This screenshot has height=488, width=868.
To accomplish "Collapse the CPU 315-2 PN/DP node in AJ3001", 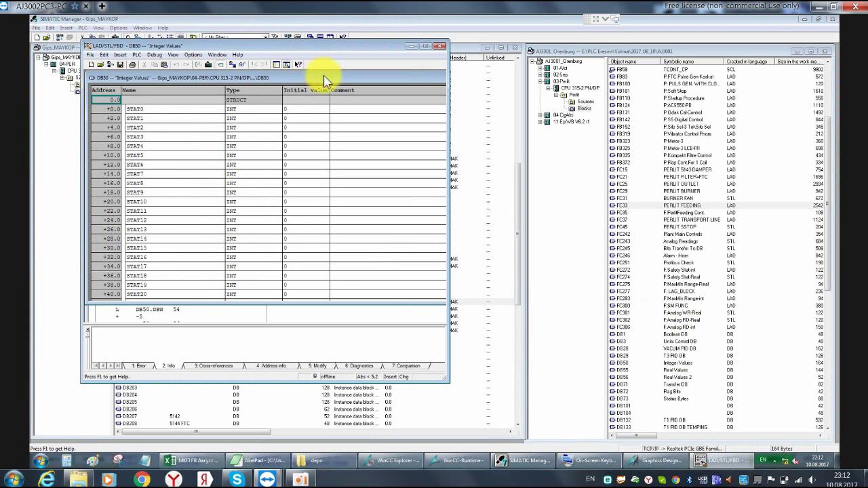I will pos(548,89).
